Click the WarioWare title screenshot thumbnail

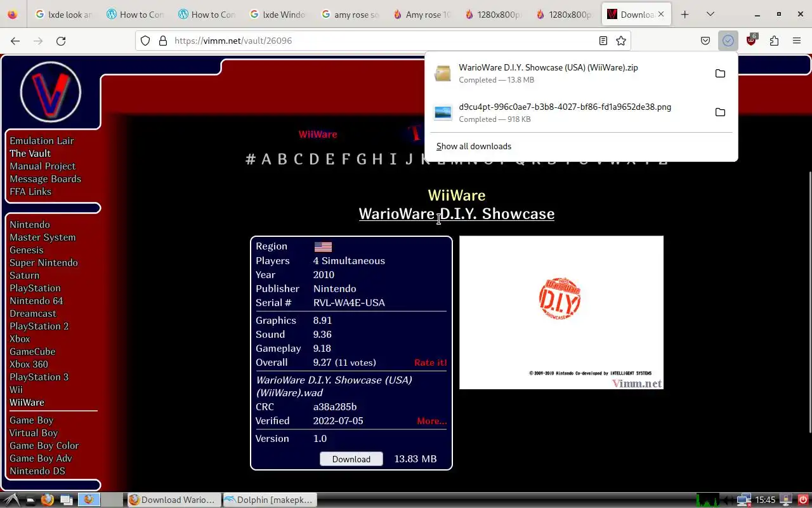(x=561, y=312)
